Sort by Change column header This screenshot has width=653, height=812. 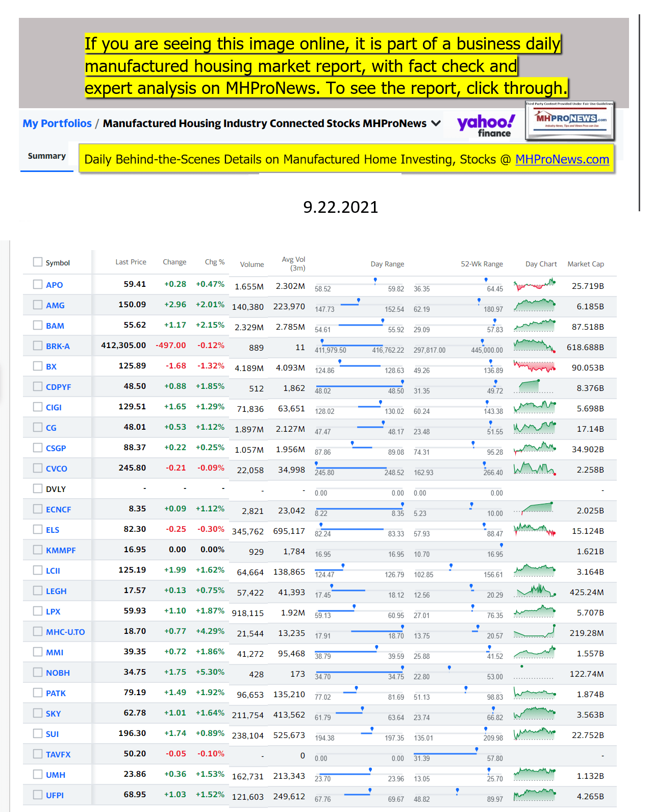(174, 262)
